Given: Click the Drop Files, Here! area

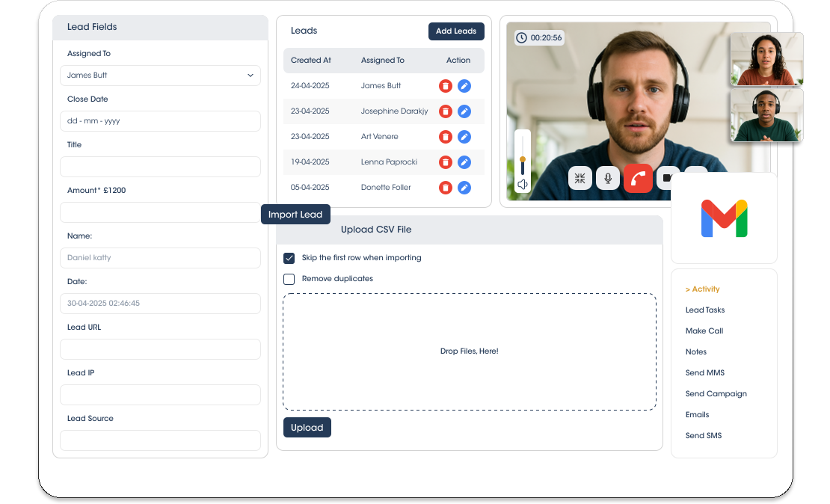Looking at the screenshot, I should tap(470, 351).
